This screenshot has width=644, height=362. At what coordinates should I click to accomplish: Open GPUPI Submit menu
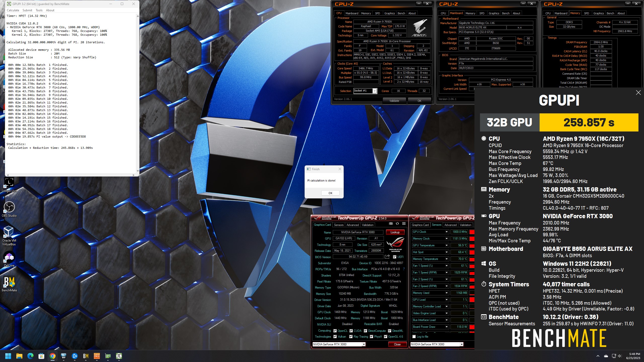pos(27,10)
